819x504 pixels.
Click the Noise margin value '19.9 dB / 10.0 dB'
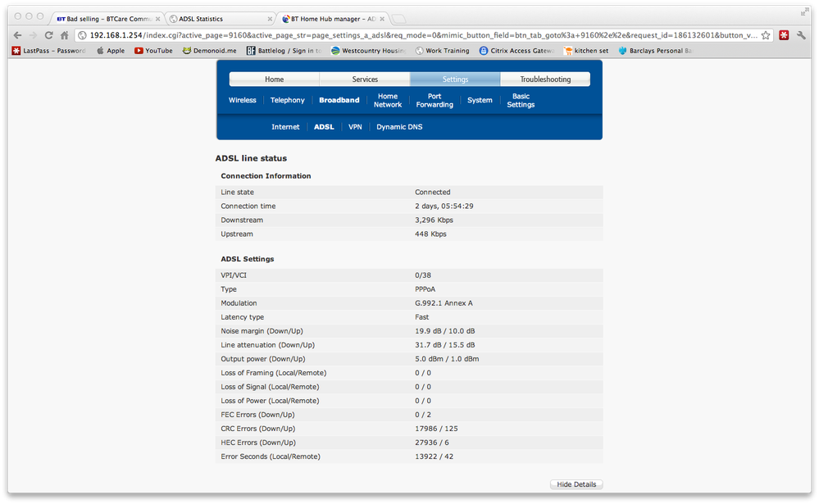pos(444,331)
